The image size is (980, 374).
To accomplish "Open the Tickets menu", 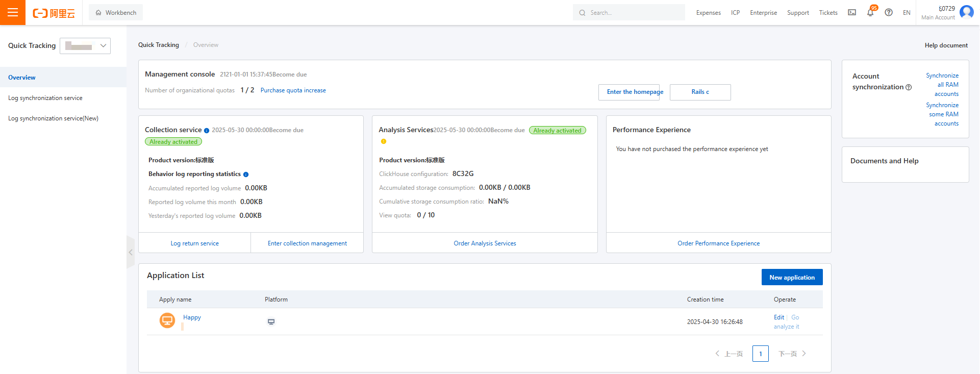I will (x=828, y=13).
